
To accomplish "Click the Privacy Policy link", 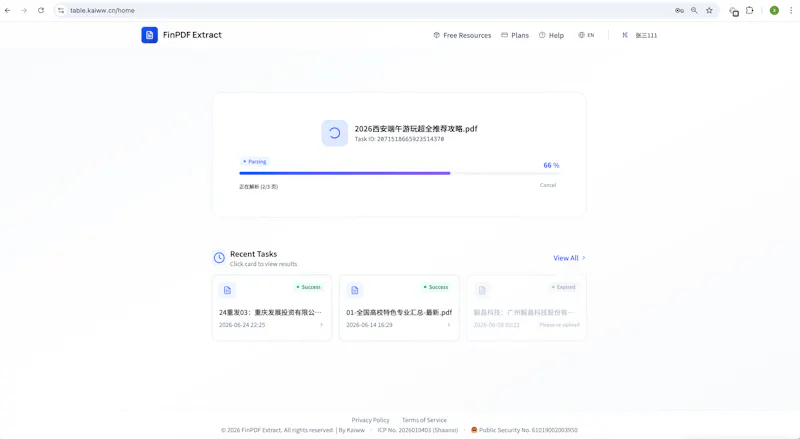I will (370, 420).
